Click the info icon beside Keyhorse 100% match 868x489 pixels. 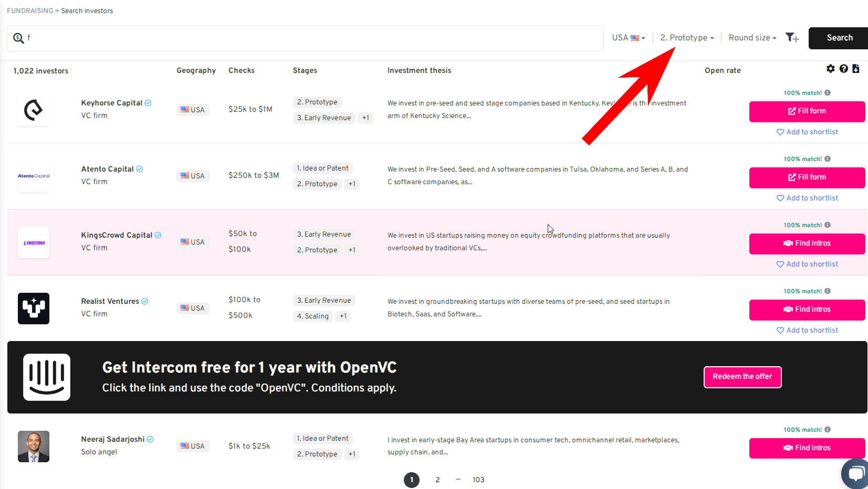pyautogui.click(x=828, y=93)
